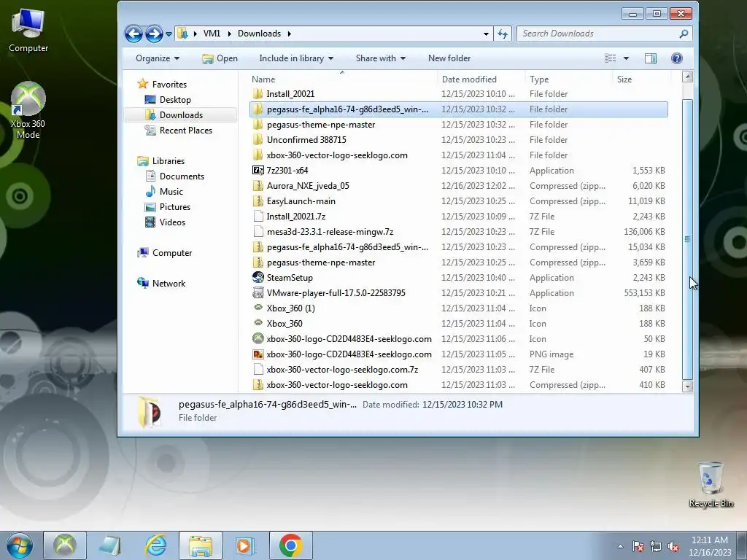Click New folder button

point(449,58)
